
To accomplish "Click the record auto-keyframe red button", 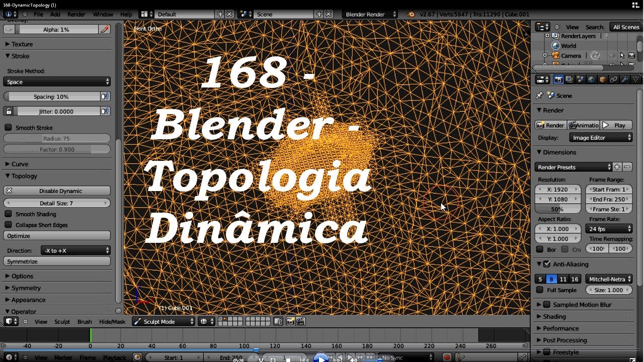I will [447, 357].
